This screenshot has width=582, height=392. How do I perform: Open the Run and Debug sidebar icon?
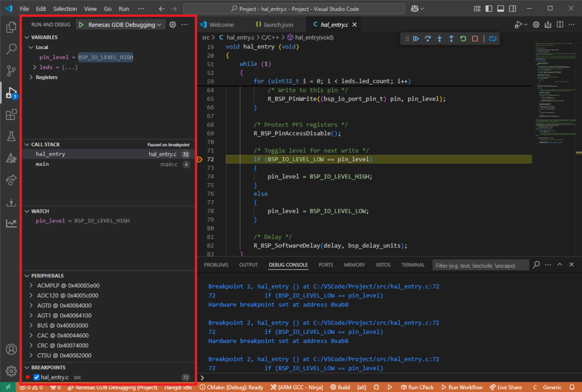[11, 94]
